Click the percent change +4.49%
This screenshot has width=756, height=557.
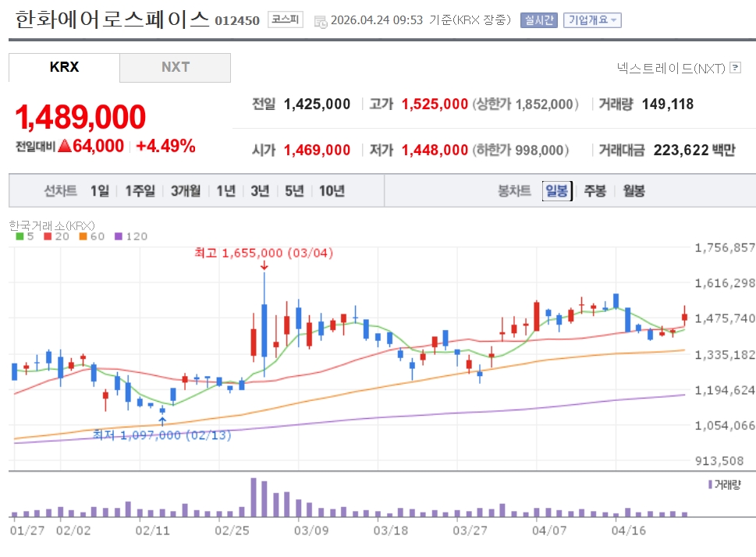pyautogui.click(x=166, y=146)
